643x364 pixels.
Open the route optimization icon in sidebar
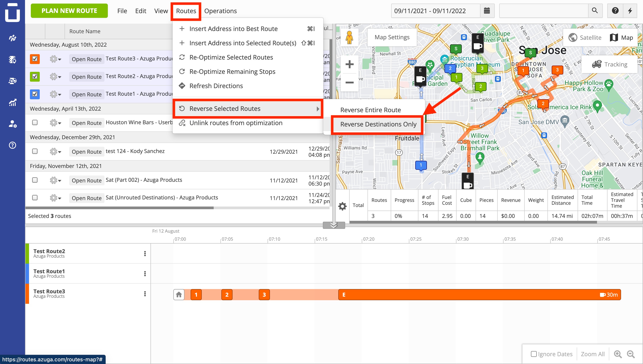click(13, 38)
